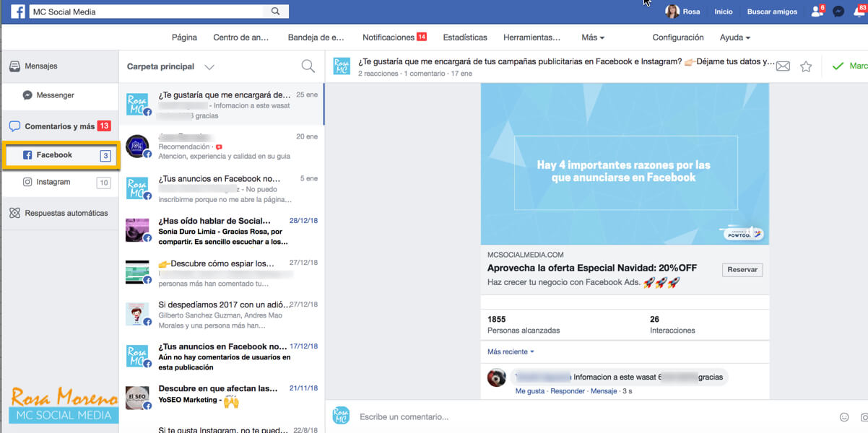
Task: Open the Notificaciones tab
Action: [388, 37]
